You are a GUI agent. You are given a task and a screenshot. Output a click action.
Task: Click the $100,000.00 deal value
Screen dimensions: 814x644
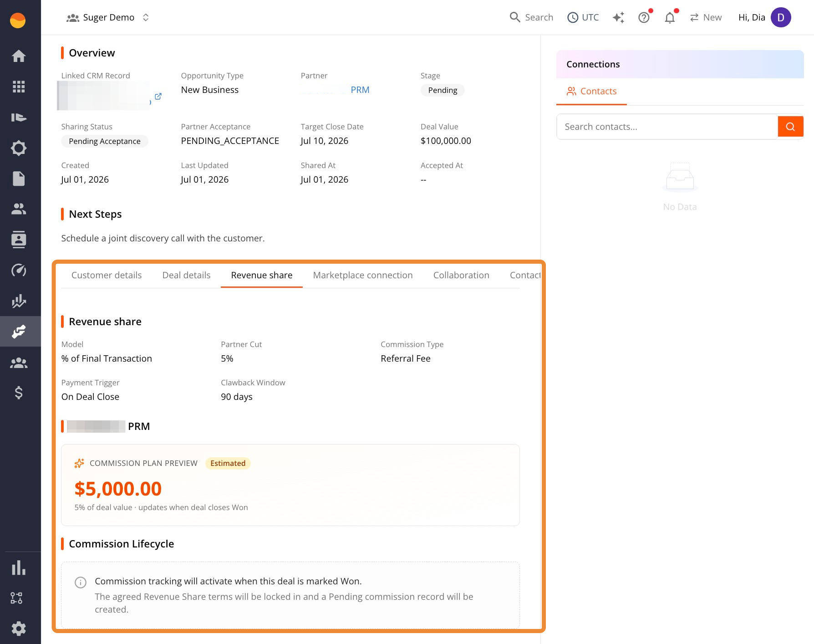click(x=446, y=141)
